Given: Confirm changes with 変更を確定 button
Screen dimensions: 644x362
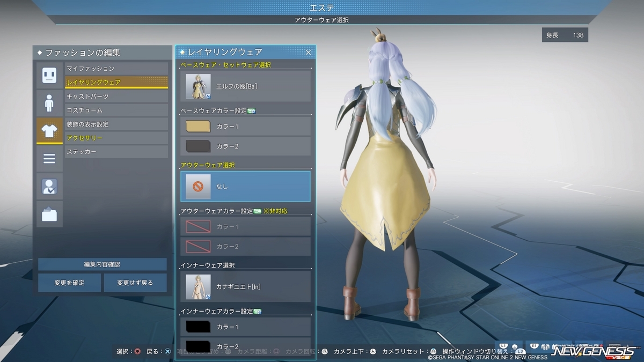Looking at the screenshot, I should (69, 283).
